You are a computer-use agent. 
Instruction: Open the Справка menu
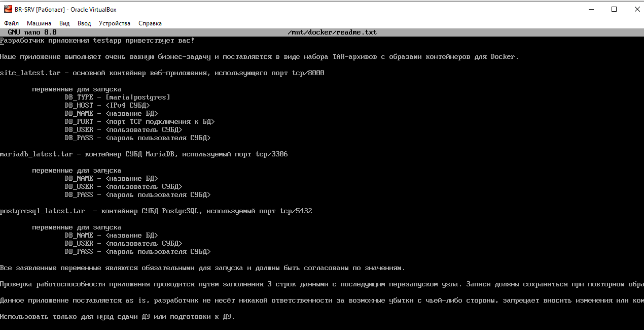[150, 23]
